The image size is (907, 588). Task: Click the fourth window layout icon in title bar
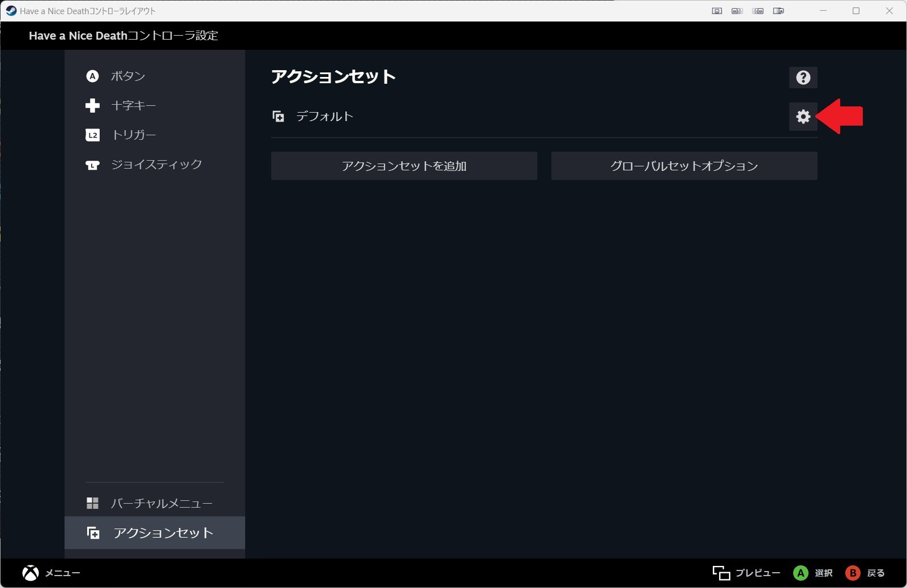tap(778, 11)
